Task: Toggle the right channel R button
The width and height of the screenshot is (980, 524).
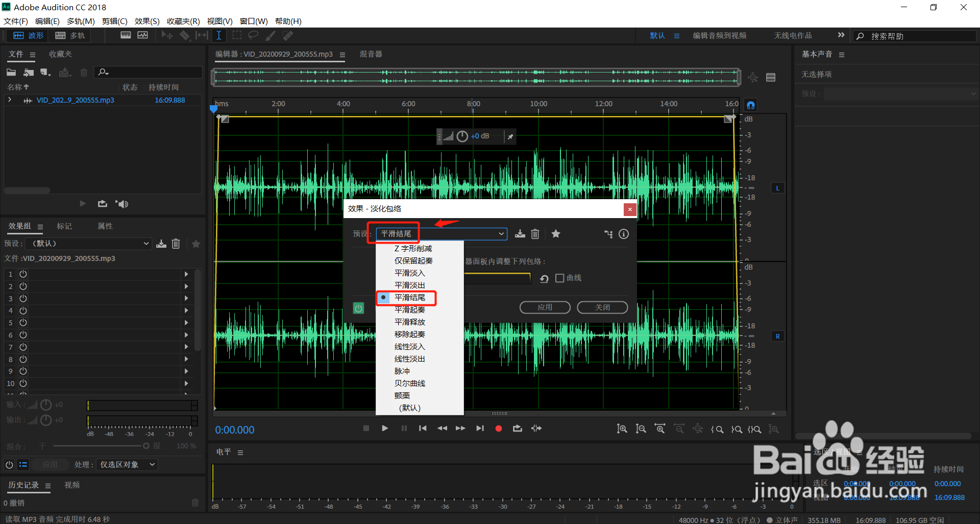Action: (778, 337)
